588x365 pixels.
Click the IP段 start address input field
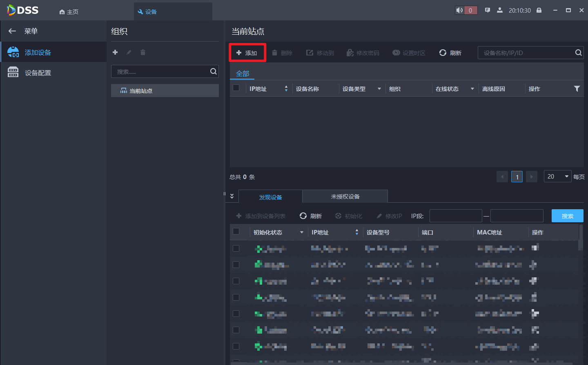pyautogui.click(x=455, y=216)
